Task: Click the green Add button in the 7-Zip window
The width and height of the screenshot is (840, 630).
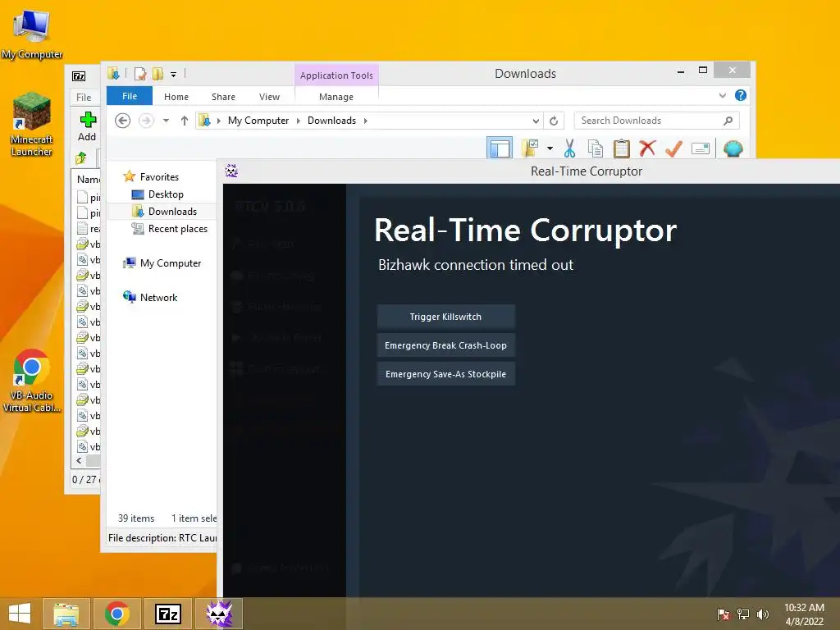Action: point(87,126)
